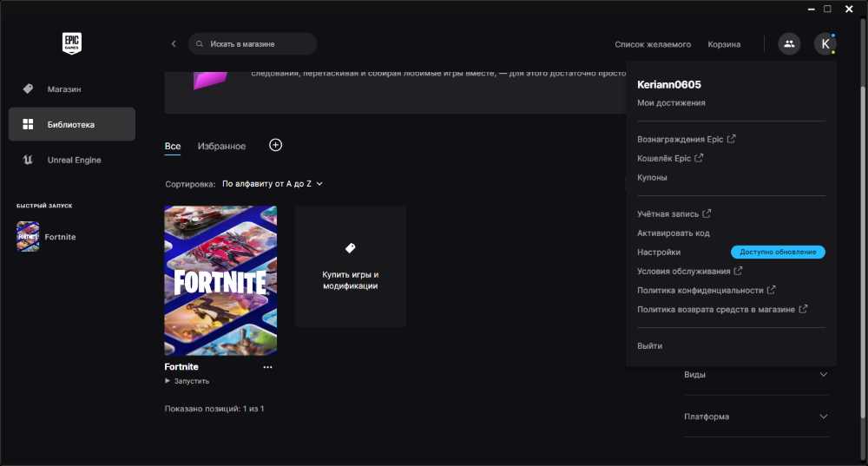Click the K profile avatar

point(825,43)
